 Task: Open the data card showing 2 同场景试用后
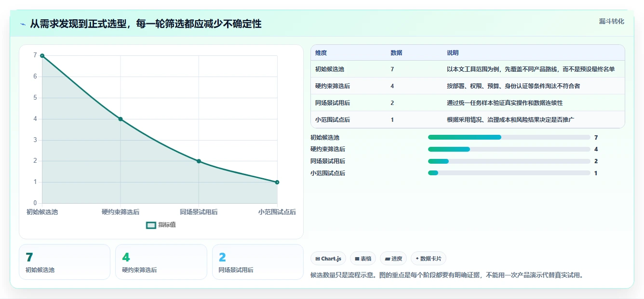(258, 262)
